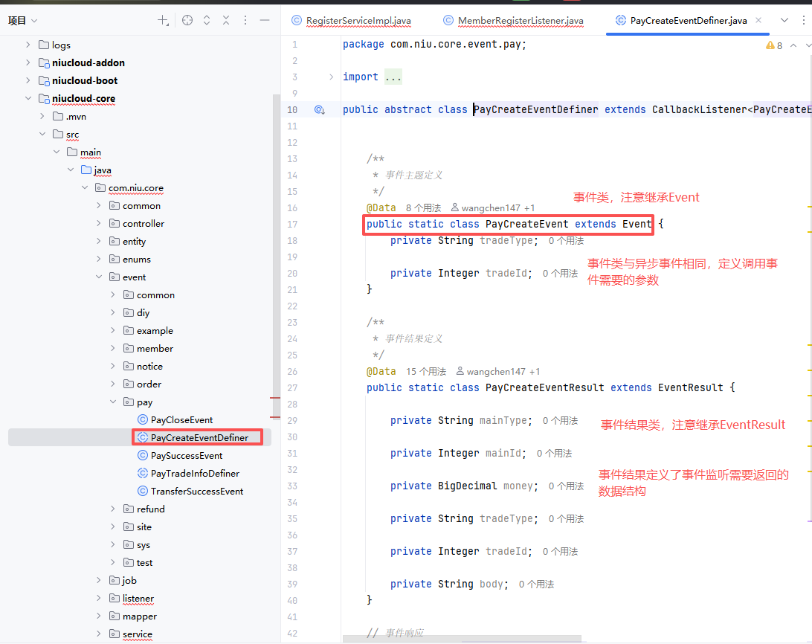Open PayCloseEvent class in tree

[x=181, y=420]
